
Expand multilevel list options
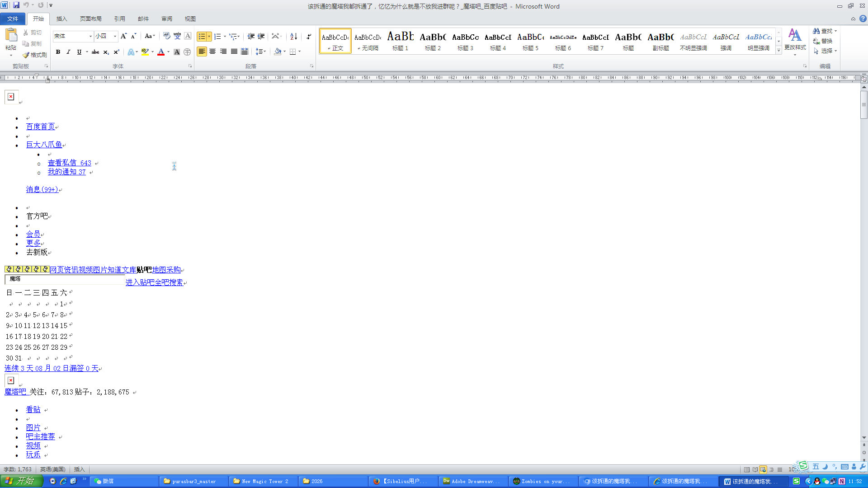(x=238, y=36)
